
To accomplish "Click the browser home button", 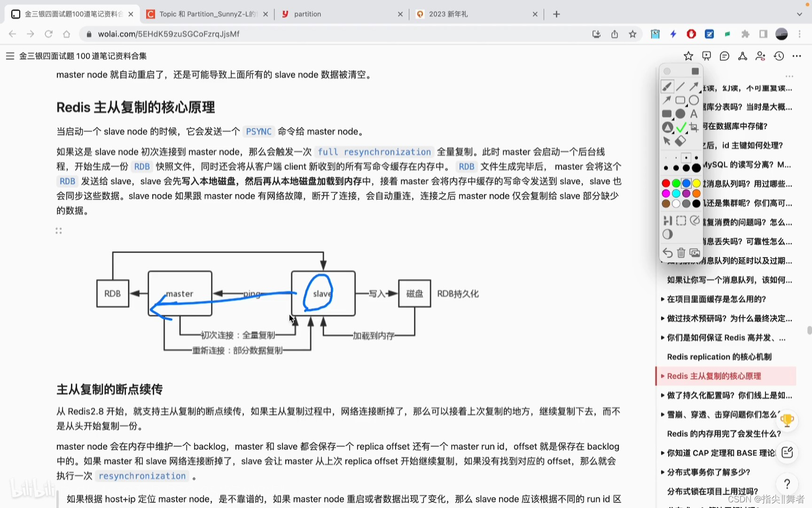I will point(66,34).
